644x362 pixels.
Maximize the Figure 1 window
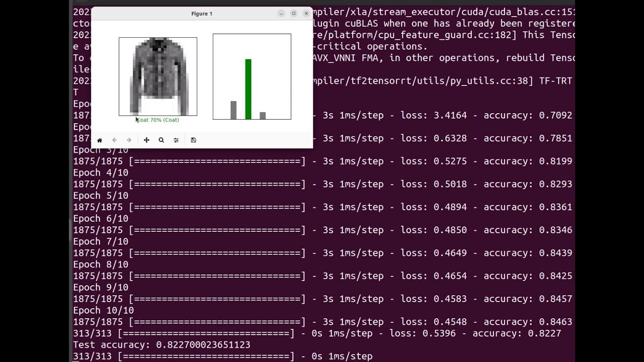tap(294, 14)
